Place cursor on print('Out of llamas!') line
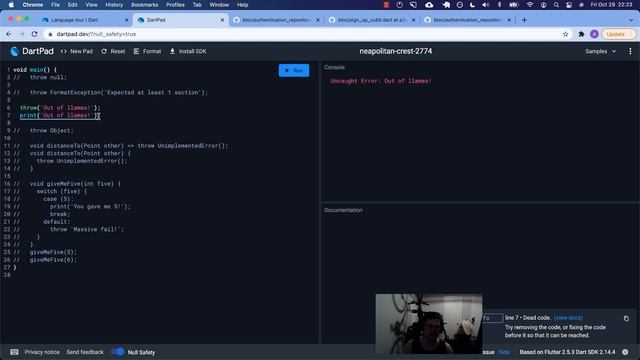Viewport: 640px width, 360px height. coord(60,116)
